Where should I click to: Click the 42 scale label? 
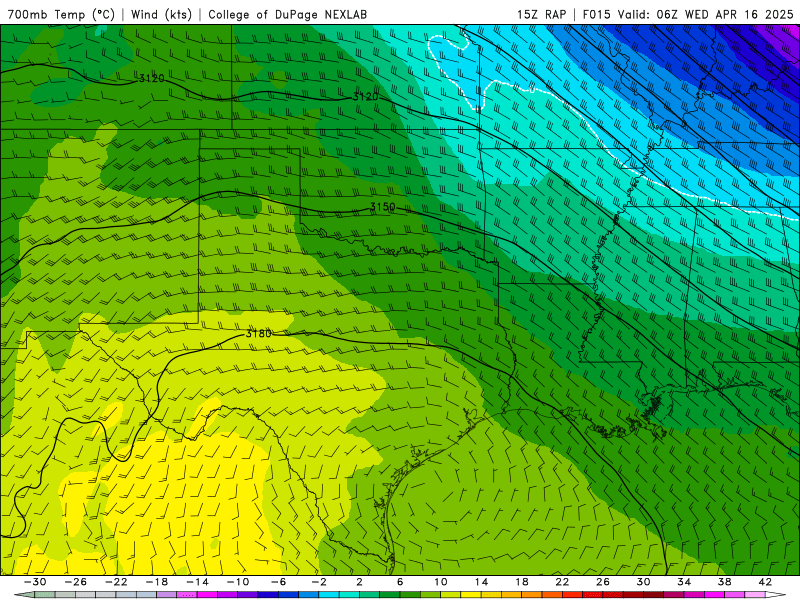[x=765, y=582]
